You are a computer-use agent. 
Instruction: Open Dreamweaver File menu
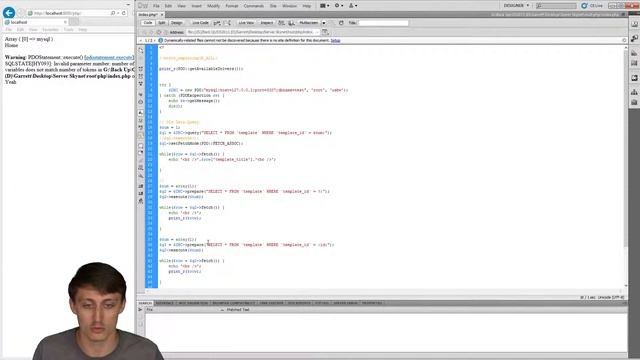[x=156, y=6]
